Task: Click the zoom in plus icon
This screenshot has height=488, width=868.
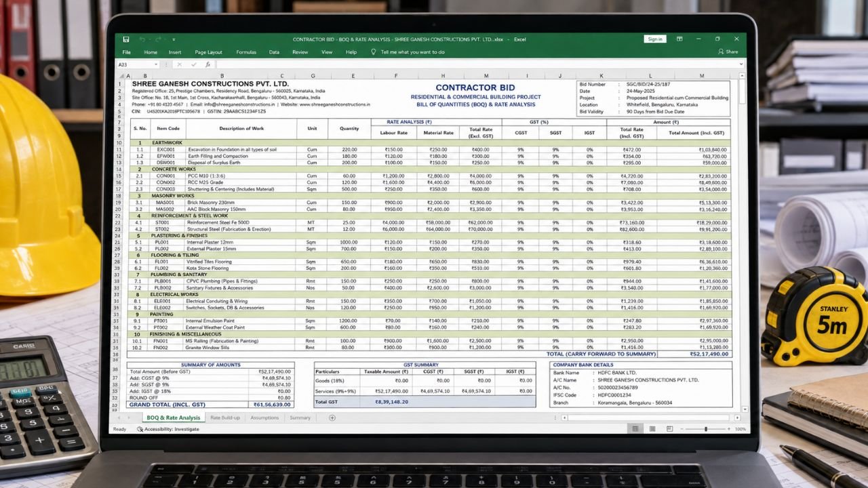Action: (x=730, y=429)
